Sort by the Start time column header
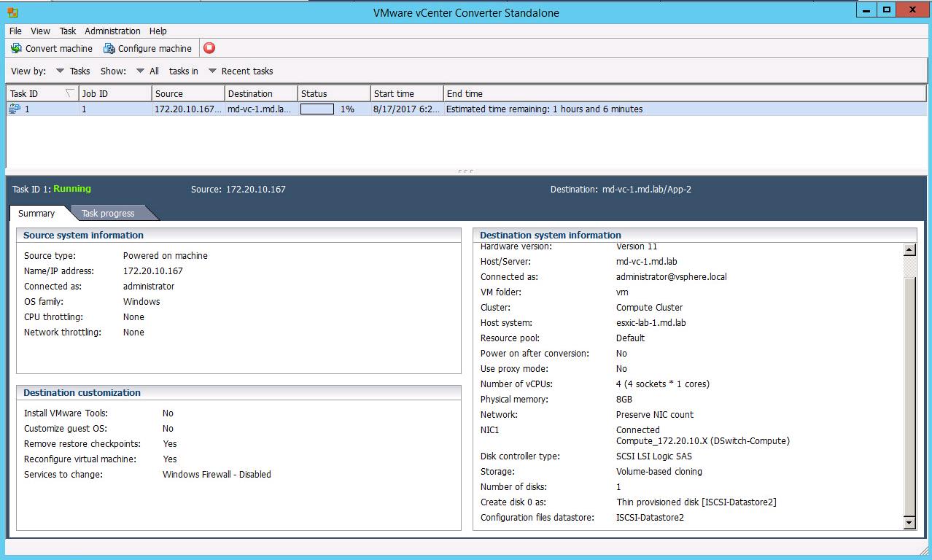The height and width of the screenshot is (560, 932). [407, 93]
